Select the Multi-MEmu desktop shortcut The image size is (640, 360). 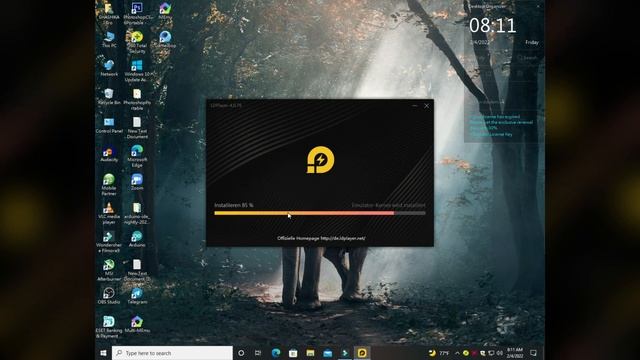click(137, 324)
